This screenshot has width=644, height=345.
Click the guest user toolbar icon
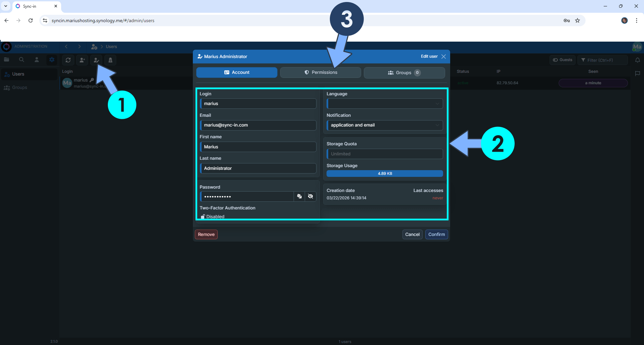pyautogui.click(x=110, y=60)
